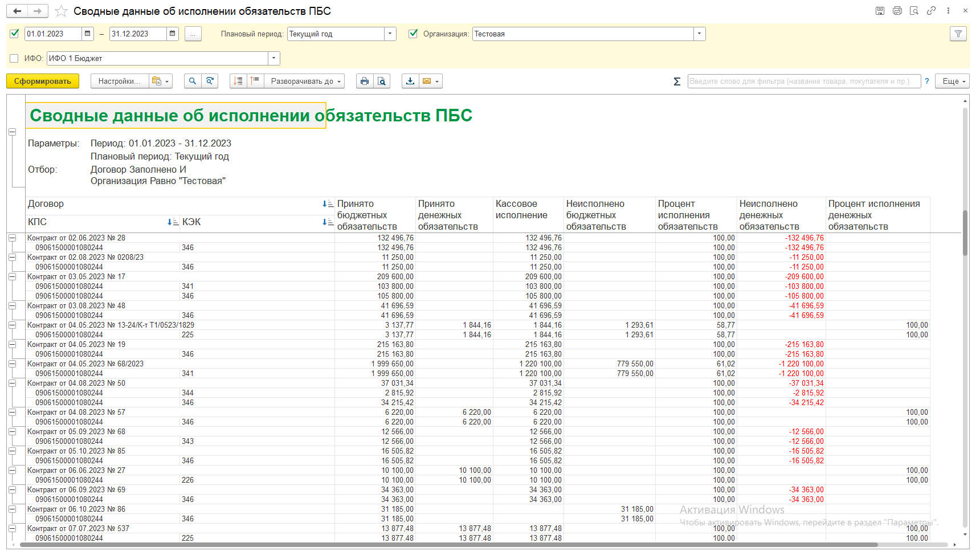980x555 pixels.
Task: Select КЭК value 226
Action: click(188, 480)
